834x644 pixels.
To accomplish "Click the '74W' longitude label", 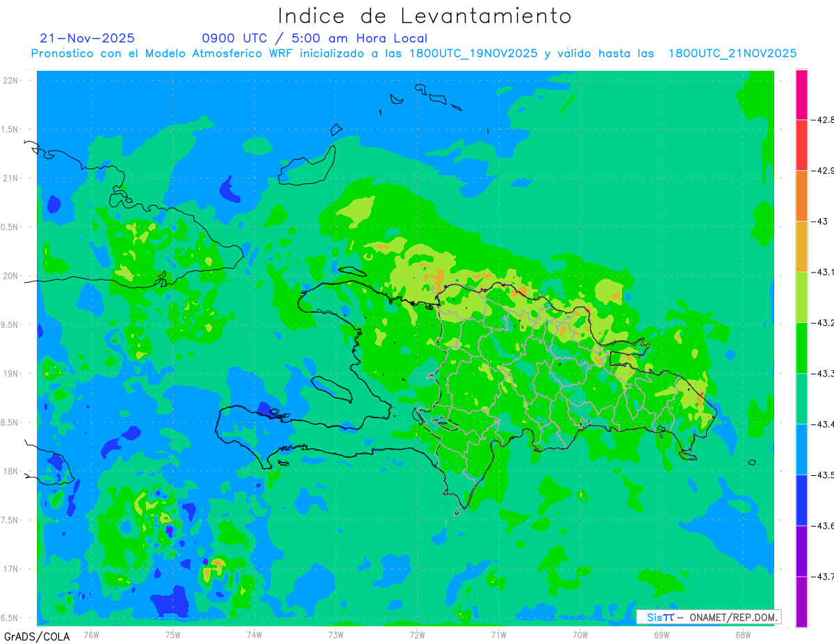I will pos(254,634).
